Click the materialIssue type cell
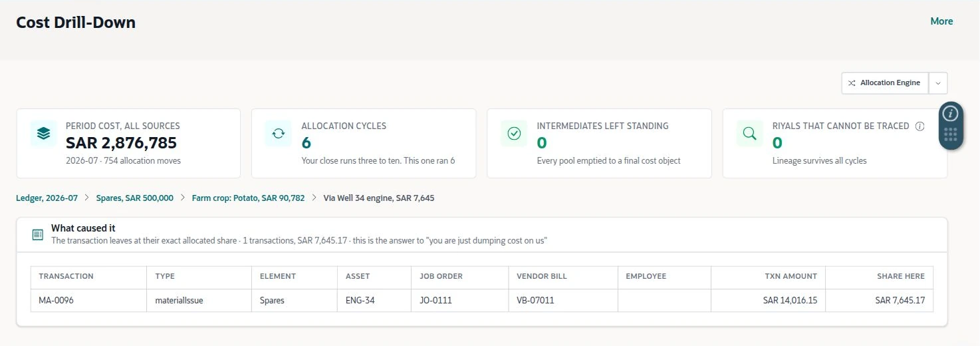 tap(199, 300)
